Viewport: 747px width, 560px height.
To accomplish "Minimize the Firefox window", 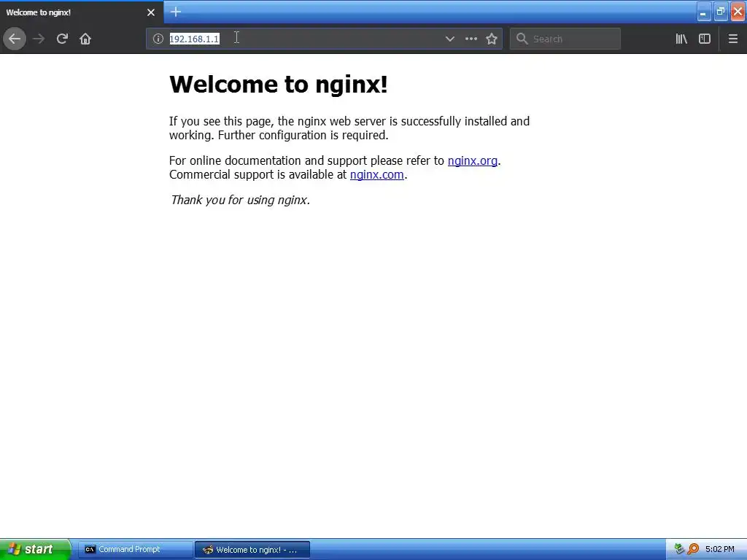I will click(x=703, y=12).
